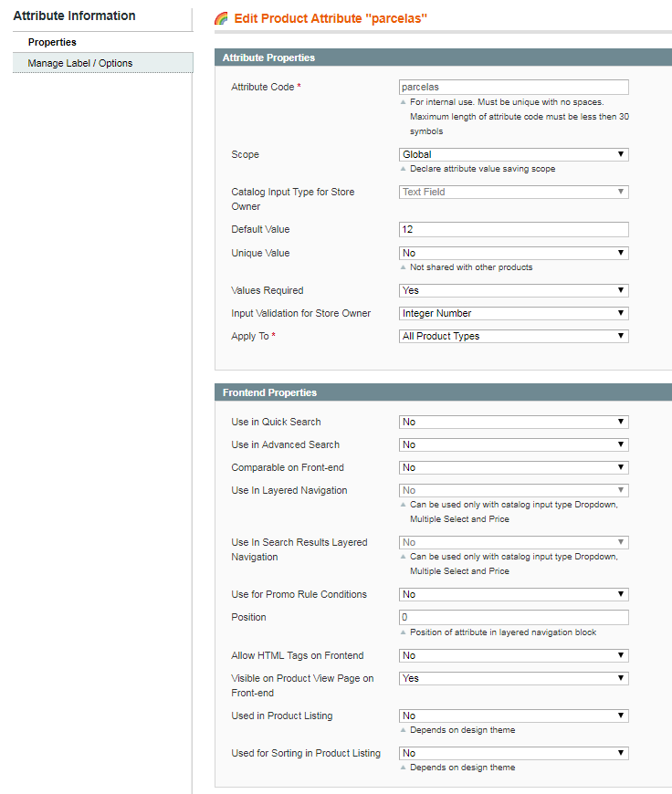Click the rainbow icon beside Edit Product Attribute
The height and width of the screenshot is (794, 672).
tap(221, 18)
